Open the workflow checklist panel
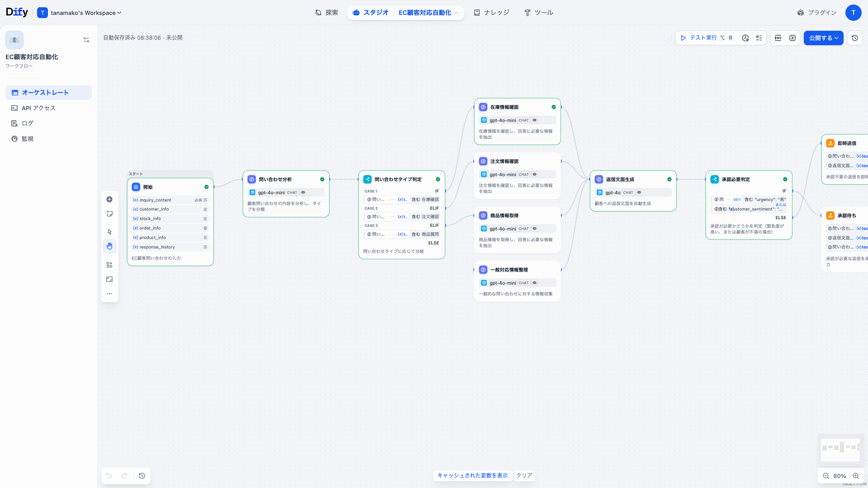 [x=759, y=38]
